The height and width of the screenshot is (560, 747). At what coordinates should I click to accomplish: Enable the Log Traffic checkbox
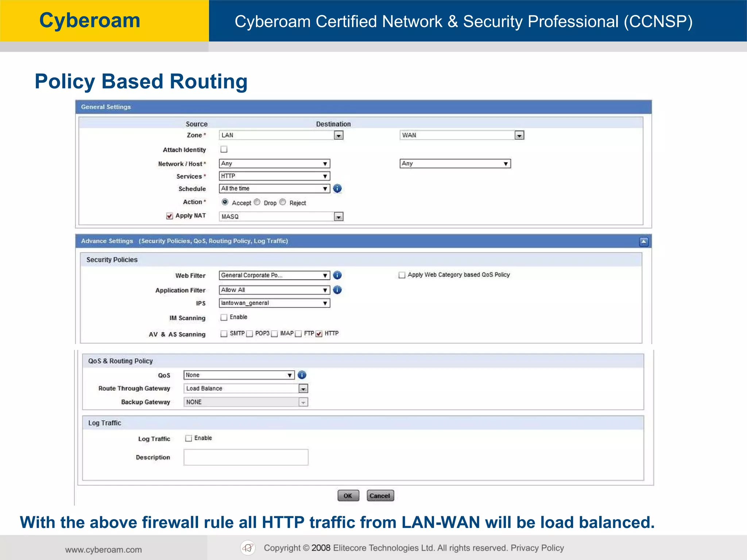click(189, 438)
